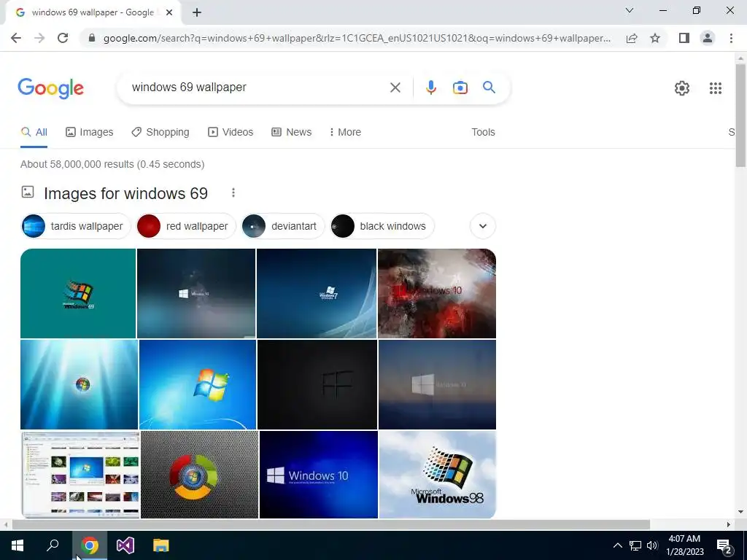
Task: Open the black Windows logo image
Action: (x=317, y=384)
